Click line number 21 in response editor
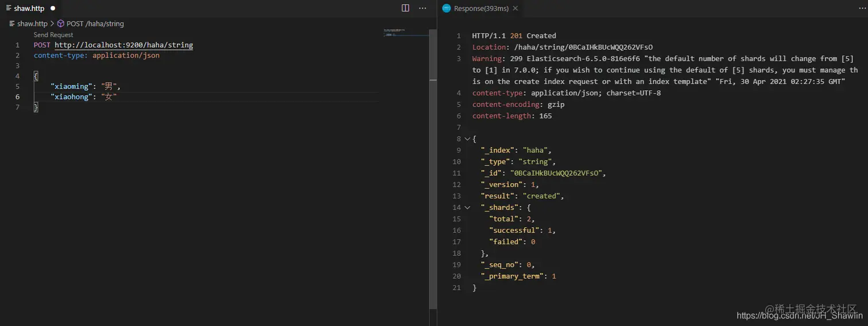 tap(457, 288)
